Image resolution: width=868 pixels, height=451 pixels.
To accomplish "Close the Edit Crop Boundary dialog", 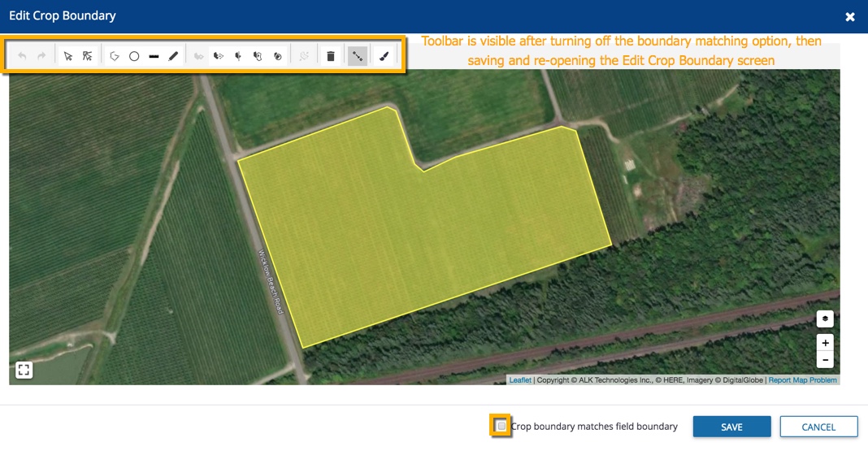I will 850,16.
